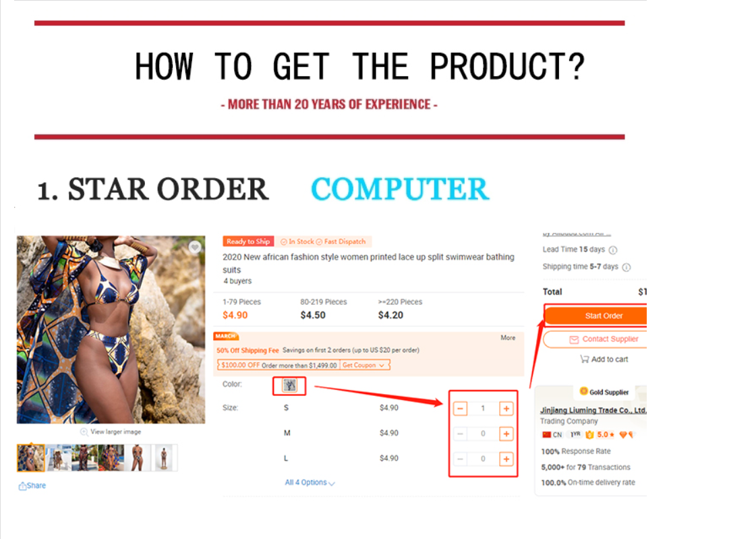Viewport: 756px width, 539px height.
Task: Click the Share icon below thumbnails
Action: click(x=22, y=486)
